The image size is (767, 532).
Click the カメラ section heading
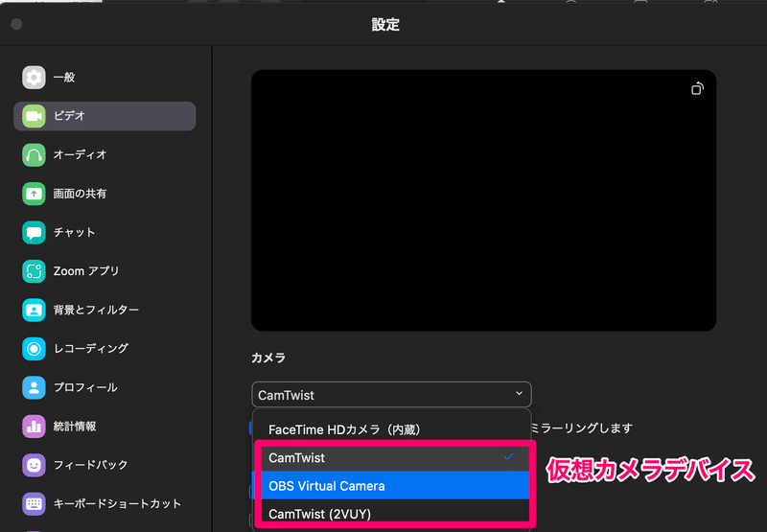(268, 358)
